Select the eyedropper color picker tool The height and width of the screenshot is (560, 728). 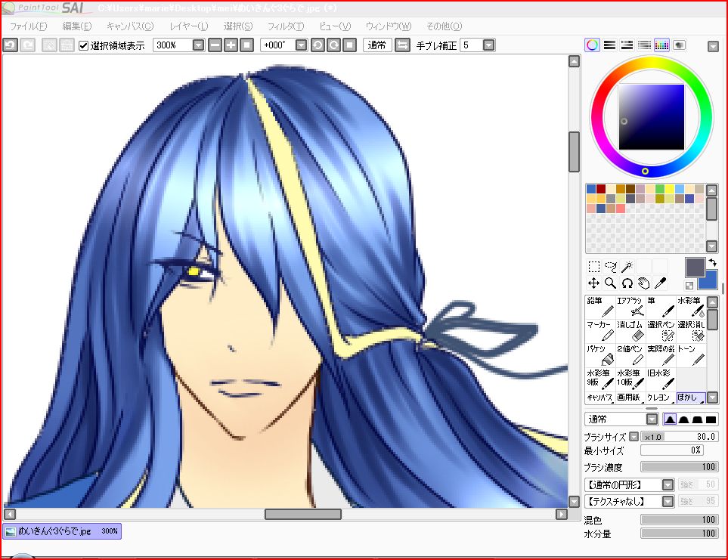660,283
